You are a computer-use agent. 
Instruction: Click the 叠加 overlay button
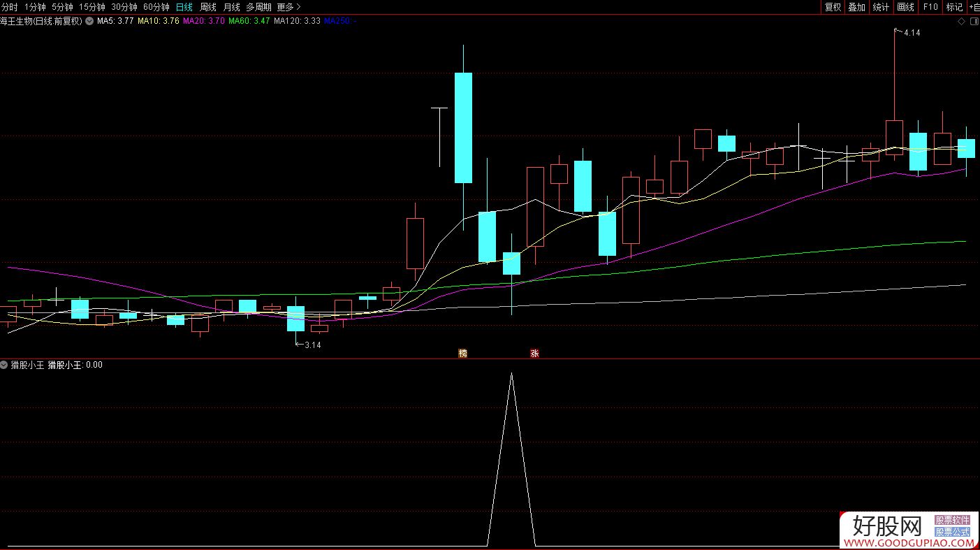(x=856, y=7)
